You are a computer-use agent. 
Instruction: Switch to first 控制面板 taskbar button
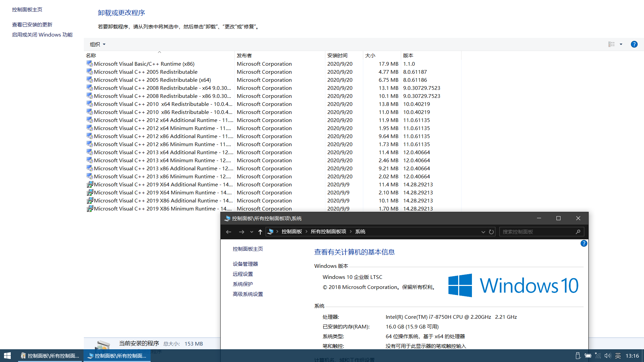click(51, 356)
